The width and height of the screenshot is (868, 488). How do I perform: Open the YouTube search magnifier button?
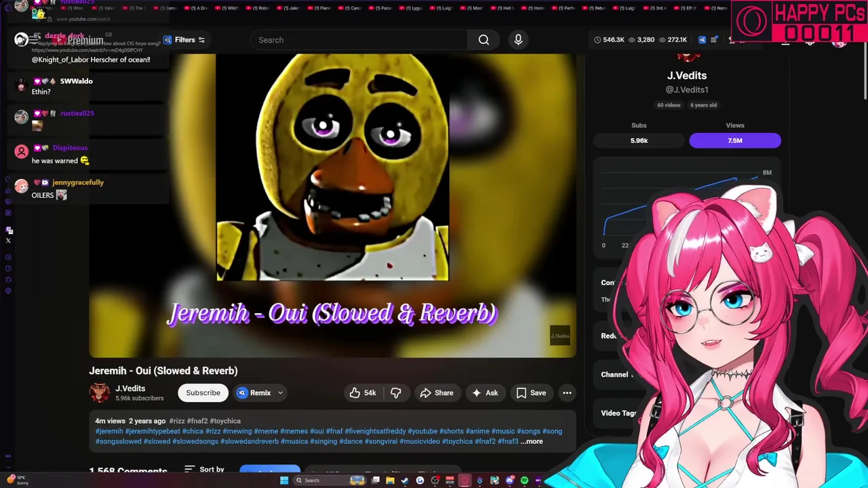coord(484,40)
